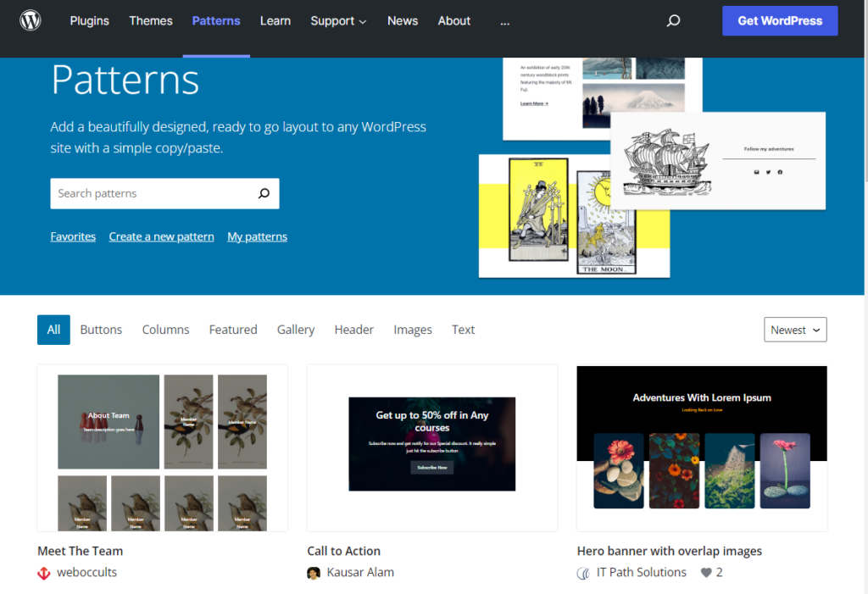Open the My patterns link
The image size is (868, 594).
[x=257, y=236]
